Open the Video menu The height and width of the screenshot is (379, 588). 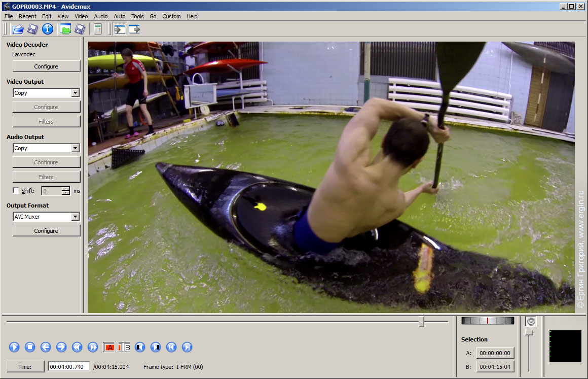81,16
